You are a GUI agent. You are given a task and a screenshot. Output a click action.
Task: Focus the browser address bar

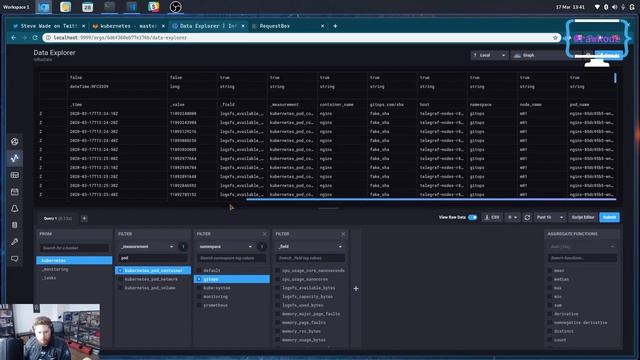pyautogui.click(x=302, y=38)
